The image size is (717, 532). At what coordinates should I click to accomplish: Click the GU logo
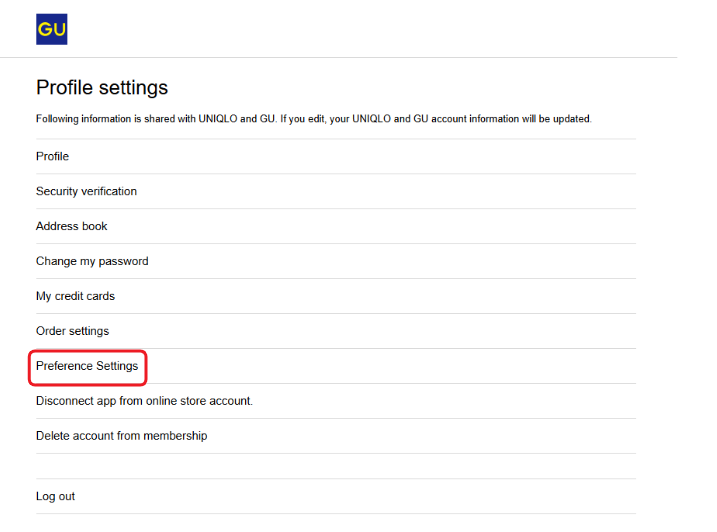(x=51, y=29)
